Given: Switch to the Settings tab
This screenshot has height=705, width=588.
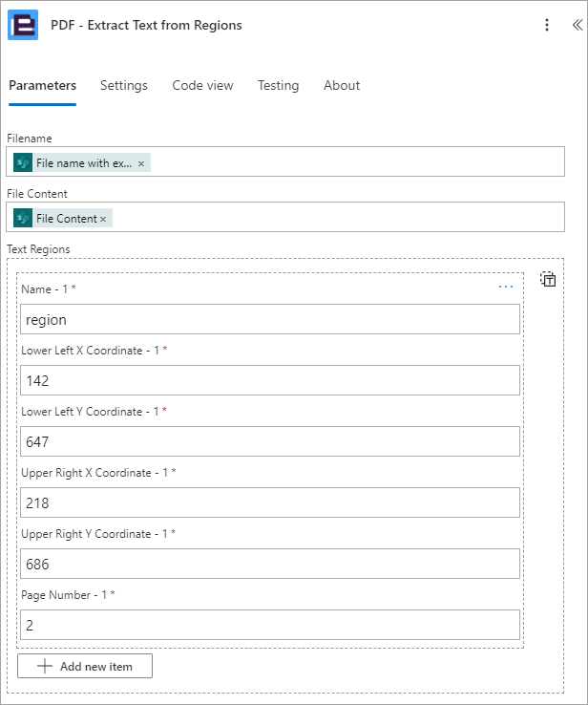Looking at the screenshot, I should (123, 85).
